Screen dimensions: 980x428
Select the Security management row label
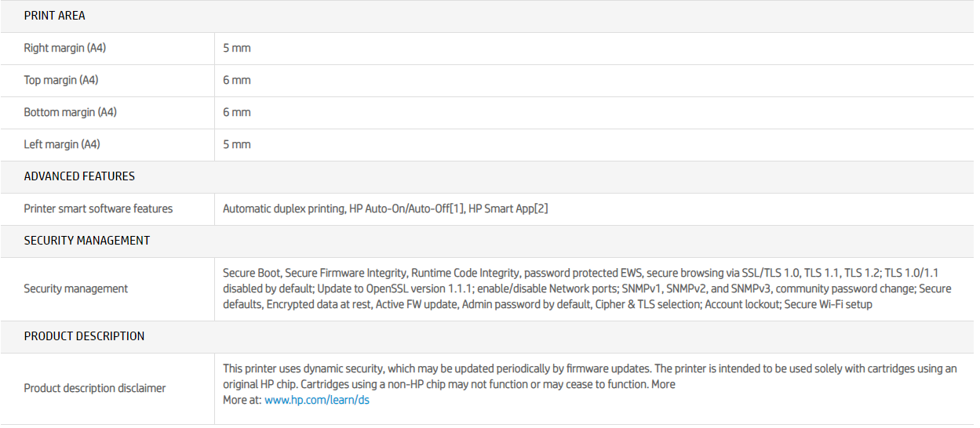point(76,288)
